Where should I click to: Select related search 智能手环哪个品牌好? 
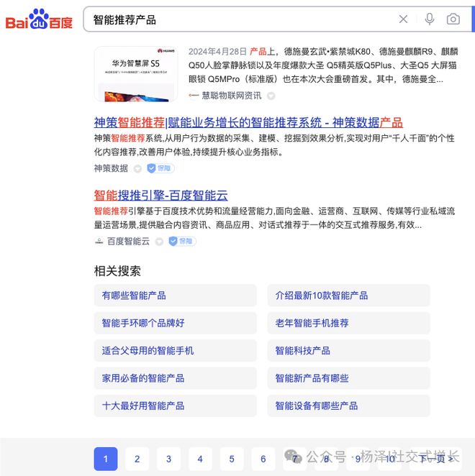click(x=175, y=323)
